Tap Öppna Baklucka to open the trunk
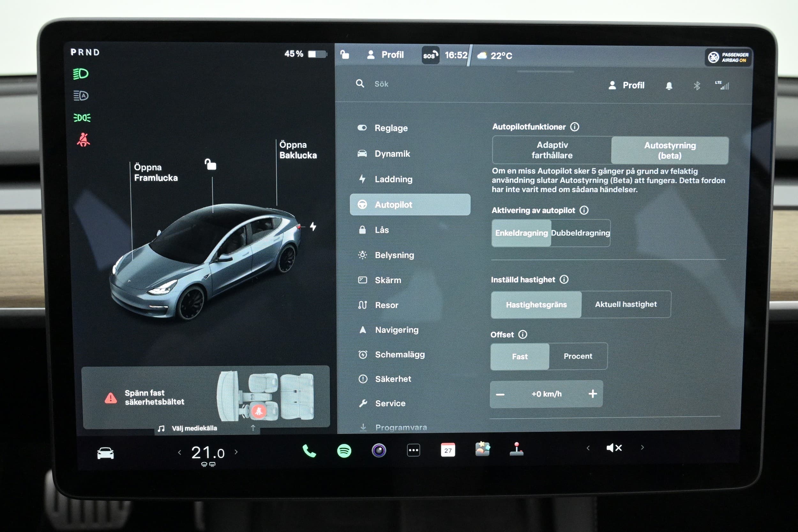Screen dimensions: 798x532 coord(298,150)
